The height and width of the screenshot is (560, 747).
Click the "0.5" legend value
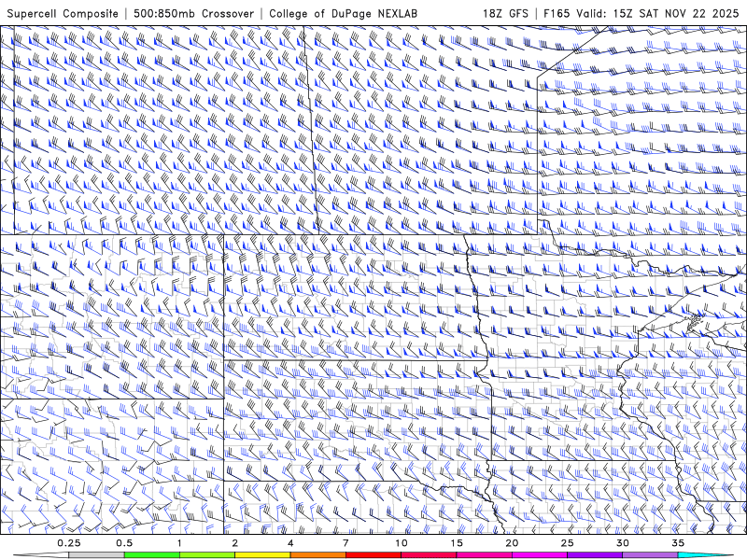pyautogui.click(x=124, y=543)
